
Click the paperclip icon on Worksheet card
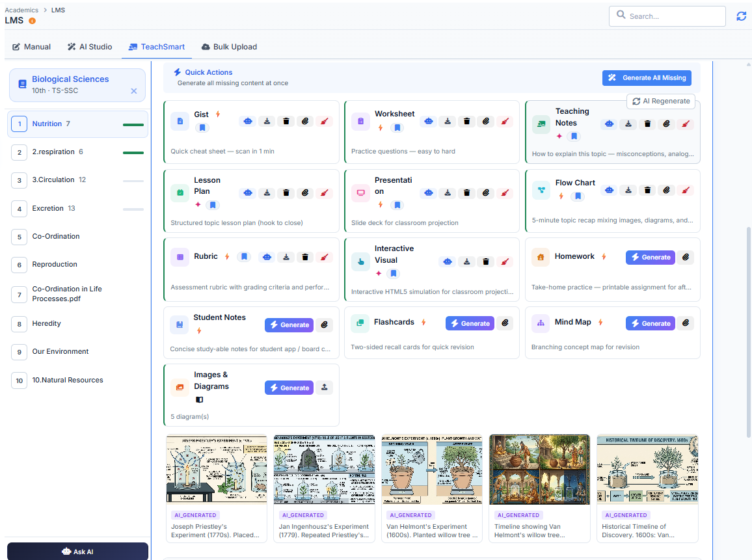(x=486, y=122)
